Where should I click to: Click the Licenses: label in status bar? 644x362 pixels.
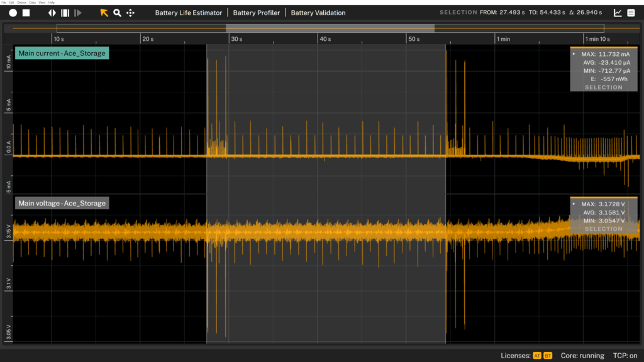[516, 356]
